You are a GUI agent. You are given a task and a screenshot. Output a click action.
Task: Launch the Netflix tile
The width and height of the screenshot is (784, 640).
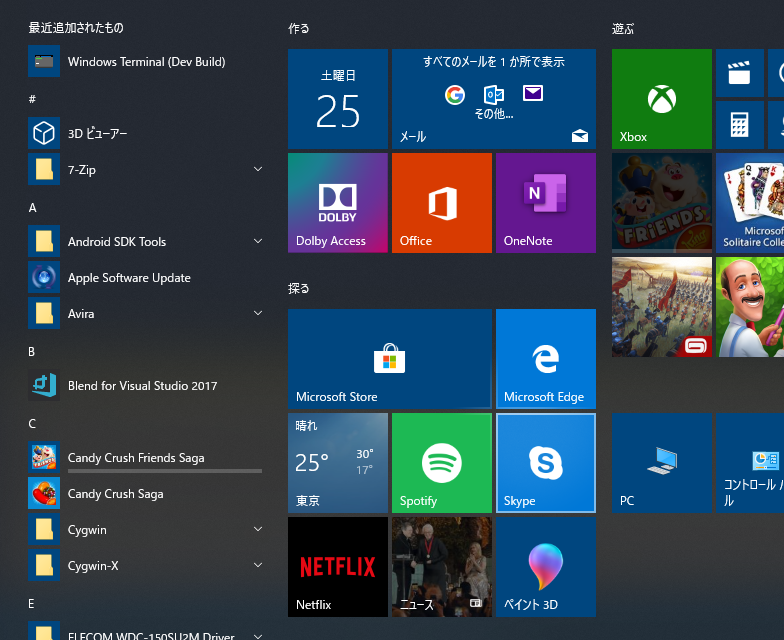point(338,567)
